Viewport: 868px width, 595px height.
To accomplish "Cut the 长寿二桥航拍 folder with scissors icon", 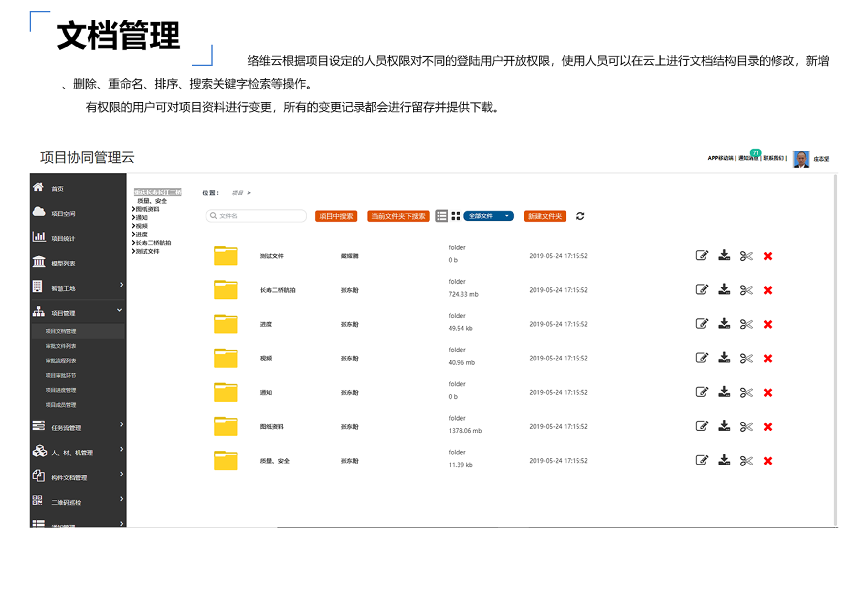I will [x=746, y=290].
